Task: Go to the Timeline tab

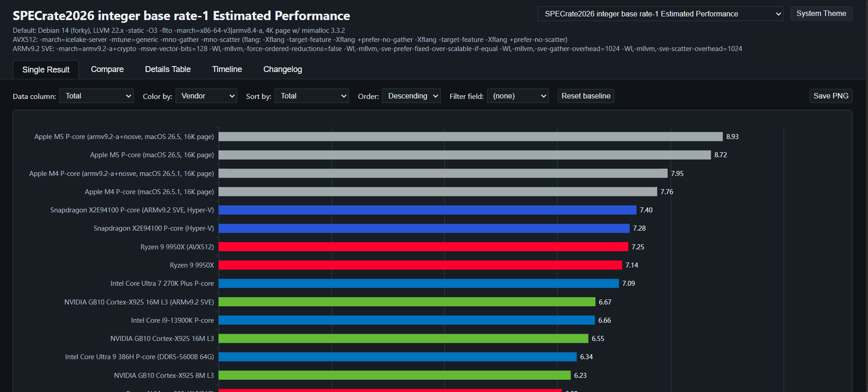Action: [227, 69]
